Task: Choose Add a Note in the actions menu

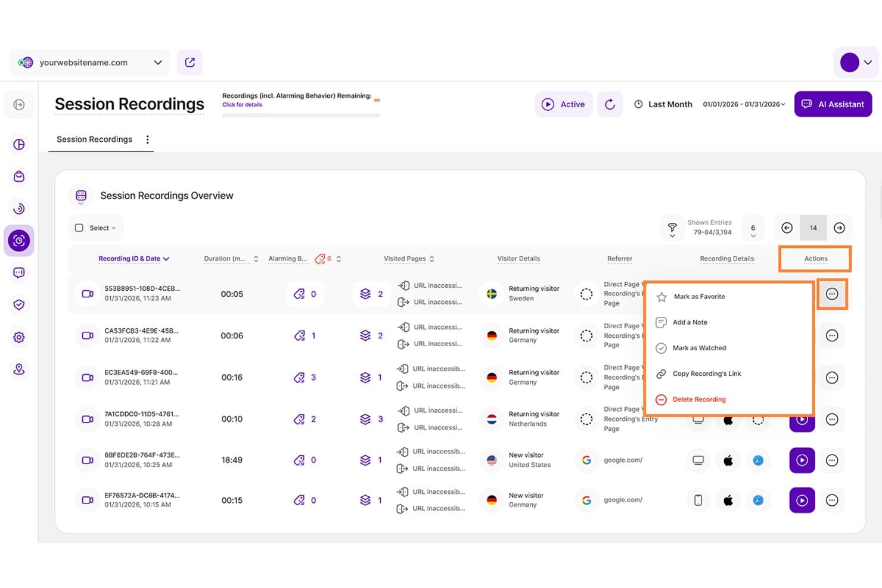Action: (x=682, y=322)
